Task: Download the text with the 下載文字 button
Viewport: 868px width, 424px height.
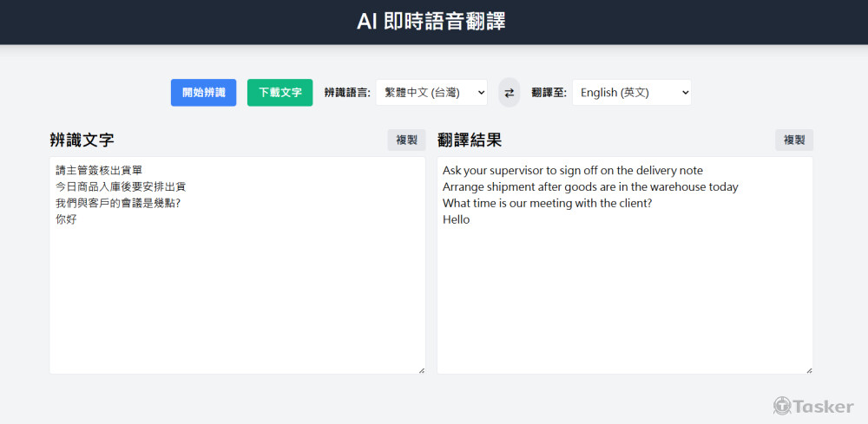Action: (279, 93)
